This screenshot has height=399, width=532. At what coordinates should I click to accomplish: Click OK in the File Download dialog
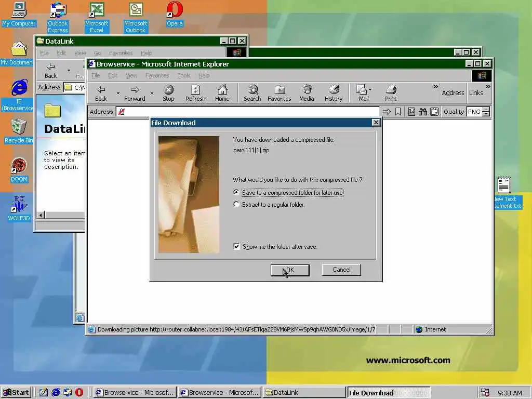[290, 270]
